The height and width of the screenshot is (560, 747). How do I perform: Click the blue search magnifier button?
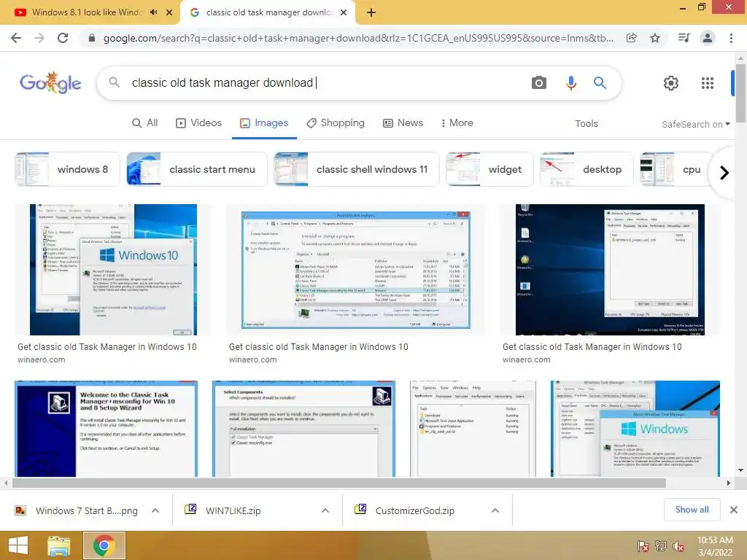pyautogui.click(x=600, y=83)
